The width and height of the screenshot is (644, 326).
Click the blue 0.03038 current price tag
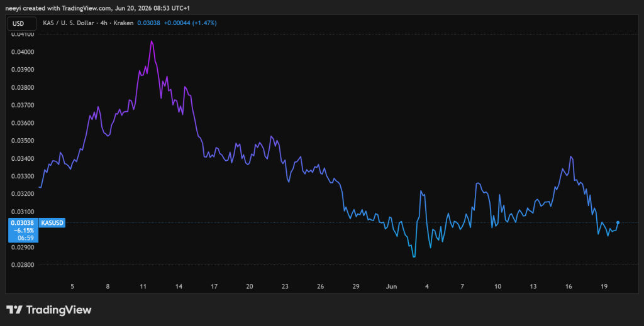coord(23,230)
